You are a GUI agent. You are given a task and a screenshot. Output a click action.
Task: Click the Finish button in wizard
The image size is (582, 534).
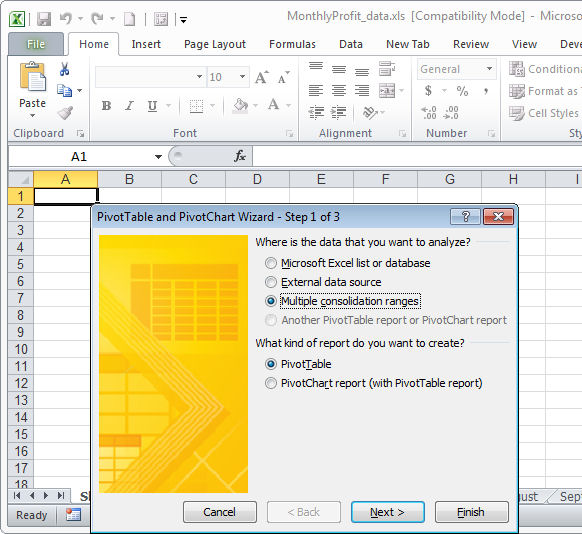tap(471, 512)
